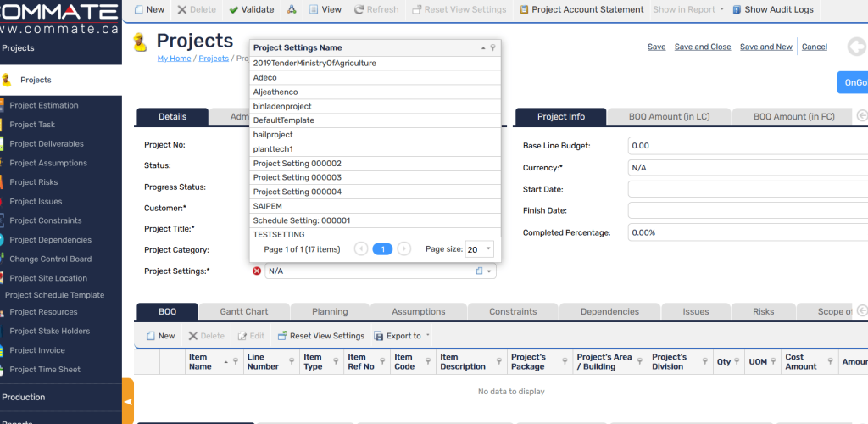Open the BOQ Amount (in LC) tab
Viewport: 868px width, 424px height.
coord(669,116)
